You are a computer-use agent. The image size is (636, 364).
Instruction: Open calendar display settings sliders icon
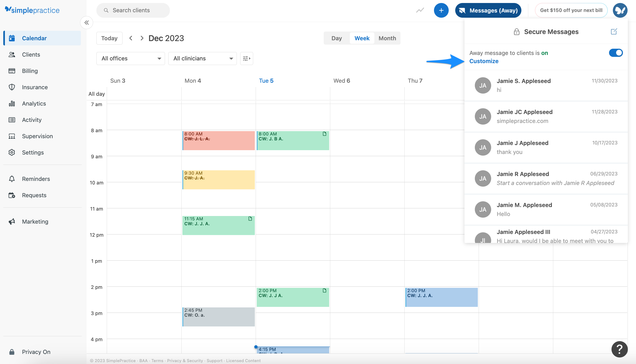(246, 58)
